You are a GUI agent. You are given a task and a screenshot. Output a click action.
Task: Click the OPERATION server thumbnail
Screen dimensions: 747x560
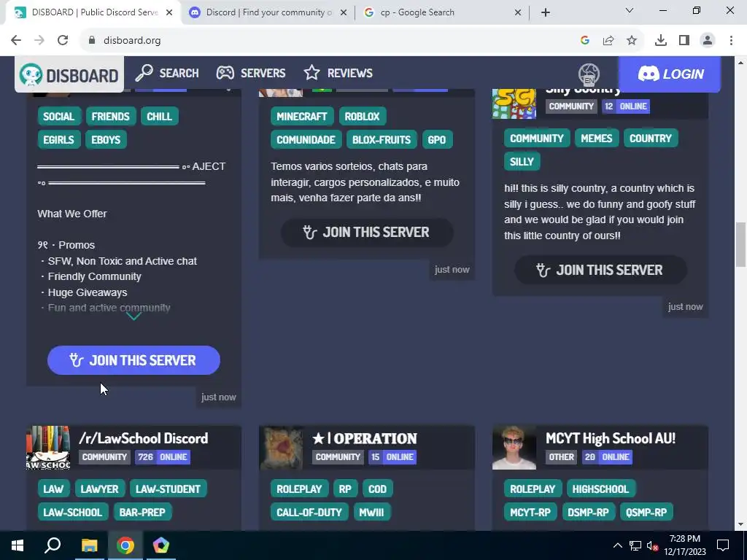coord(281,448)
